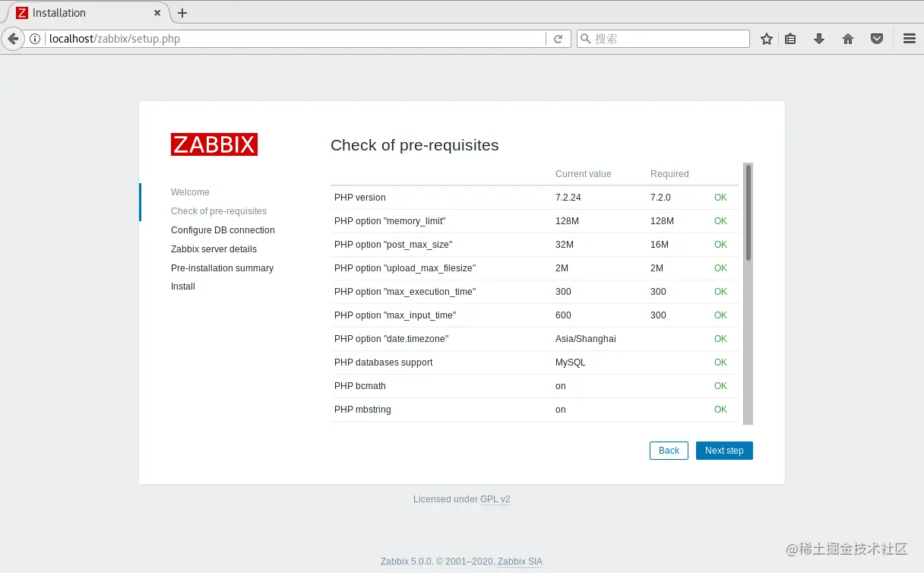Click the 32M current value
Screen dimensions: 924x573
coord(565,245)
